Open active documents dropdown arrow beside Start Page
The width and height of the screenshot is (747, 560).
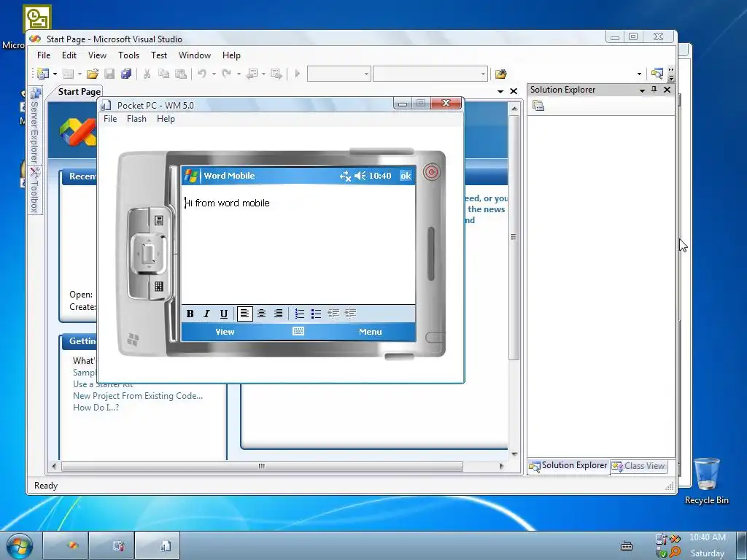click(x=500, y=91)
